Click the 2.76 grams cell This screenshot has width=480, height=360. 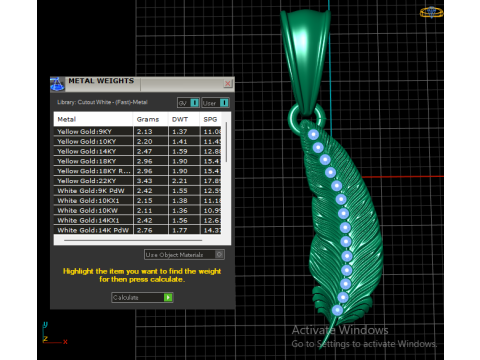coord(151,230)
